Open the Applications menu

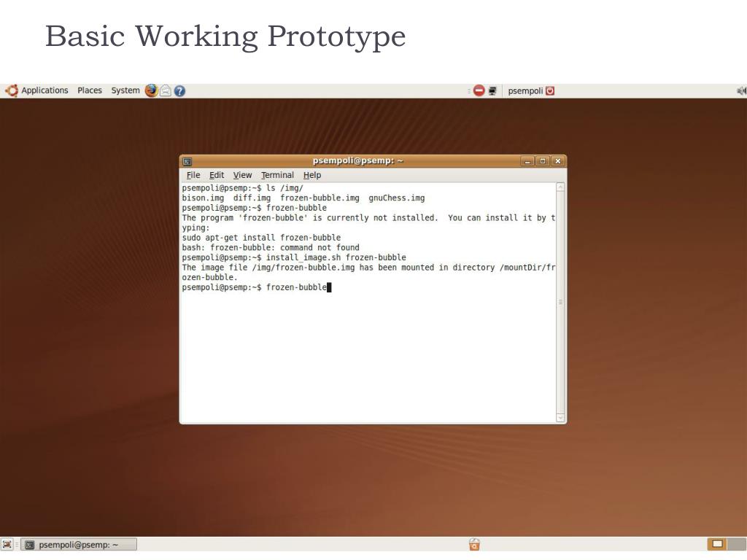point(44,90)
